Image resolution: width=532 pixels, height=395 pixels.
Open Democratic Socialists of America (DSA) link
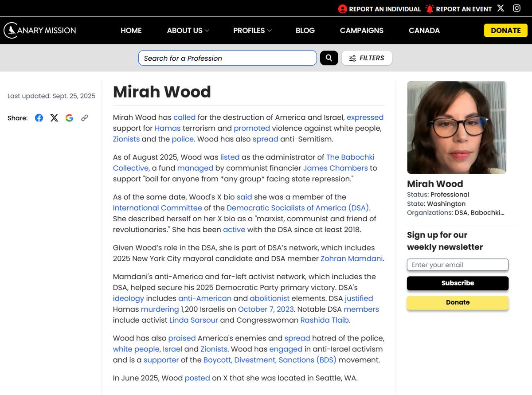297,207
